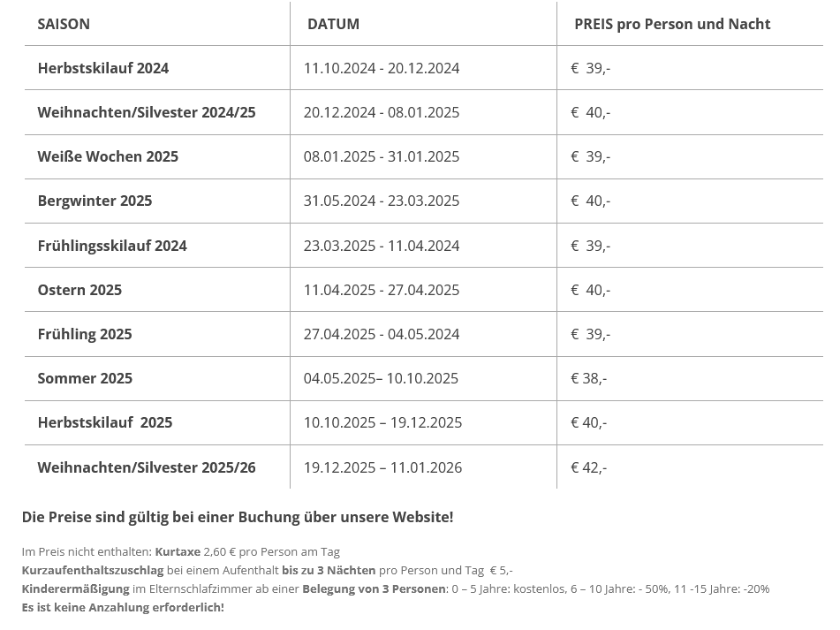Click the bold website booking notice text
Image resolution: width=840 pixels, height=630 pixels.
point(238,517)
